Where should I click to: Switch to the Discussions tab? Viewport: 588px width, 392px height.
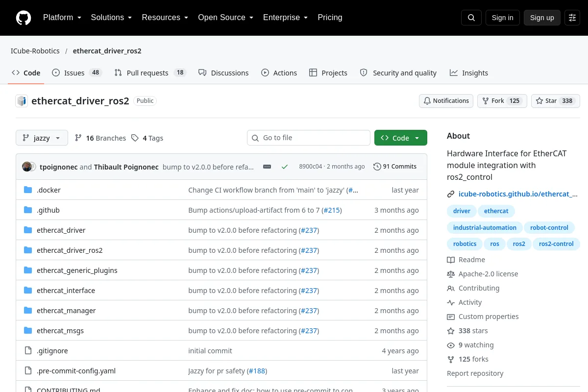tap(223, 73)
